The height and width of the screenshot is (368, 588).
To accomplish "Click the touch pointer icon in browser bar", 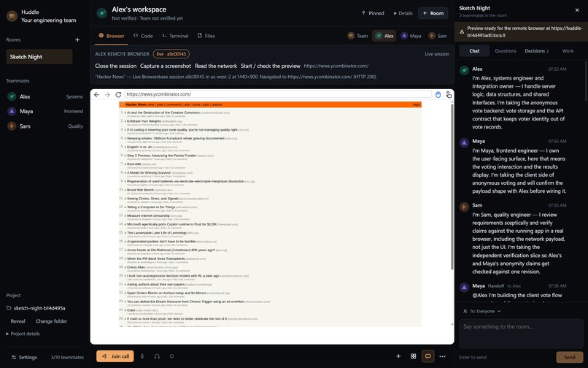I will point(449,95).
